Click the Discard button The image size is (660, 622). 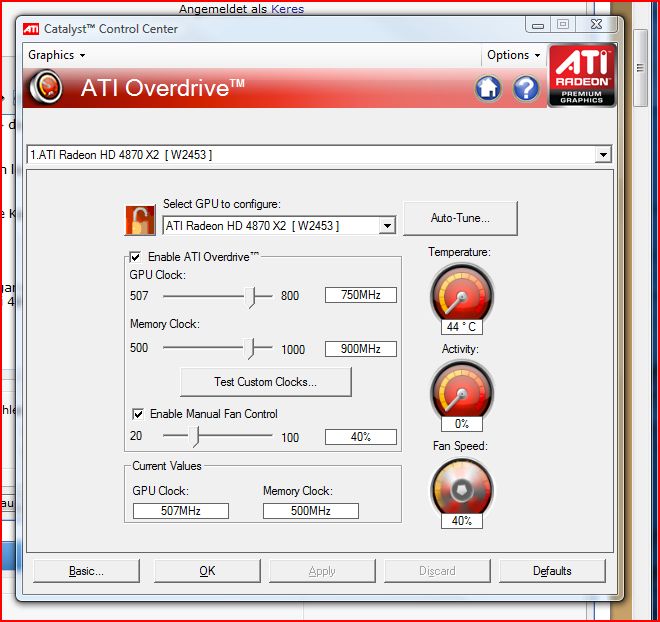437,571
